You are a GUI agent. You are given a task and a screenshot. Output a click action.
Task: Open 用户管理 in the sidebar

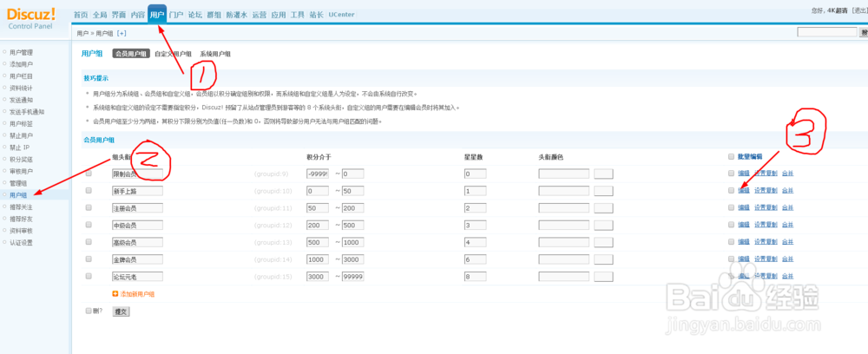[22, 53]
